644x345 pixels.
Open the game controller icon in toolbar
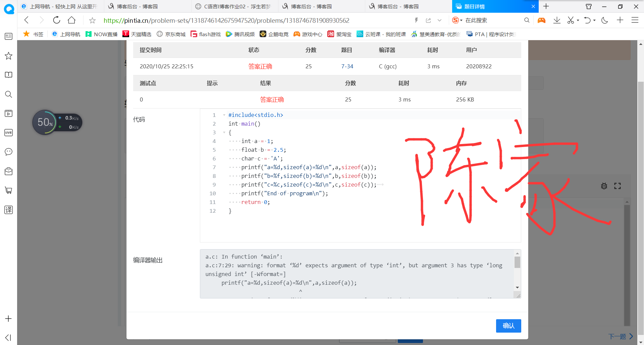coord(541,20)
